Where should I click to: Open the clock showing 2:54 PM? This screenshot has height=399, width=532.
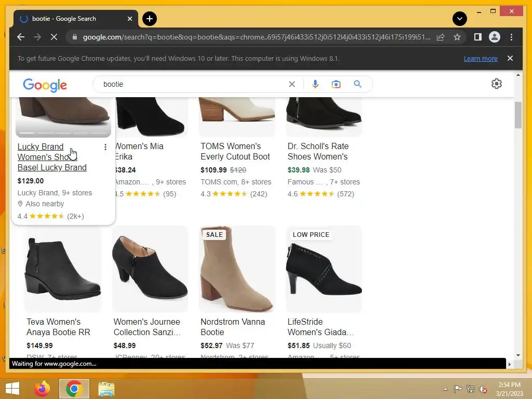tap(509, 389)
